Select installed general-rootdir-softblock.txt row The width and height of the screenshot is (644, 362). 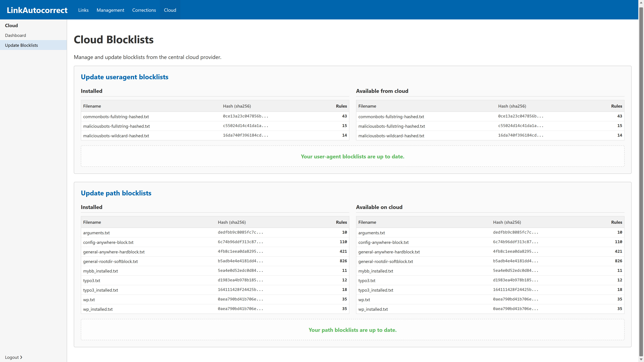[x=215, y=261]
